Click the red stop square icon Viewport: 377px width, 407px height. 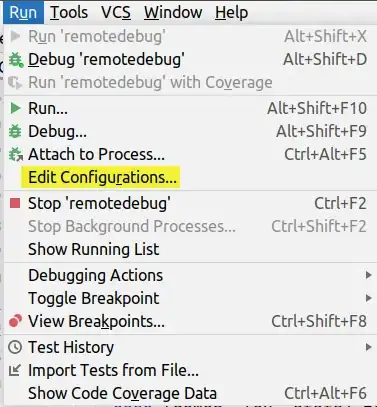tap(15, 203)
